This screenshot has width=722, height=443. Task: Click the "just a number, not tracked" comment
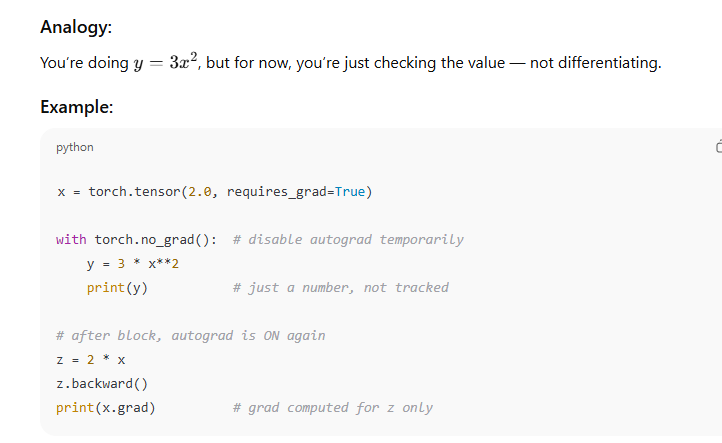click(340, 288)
